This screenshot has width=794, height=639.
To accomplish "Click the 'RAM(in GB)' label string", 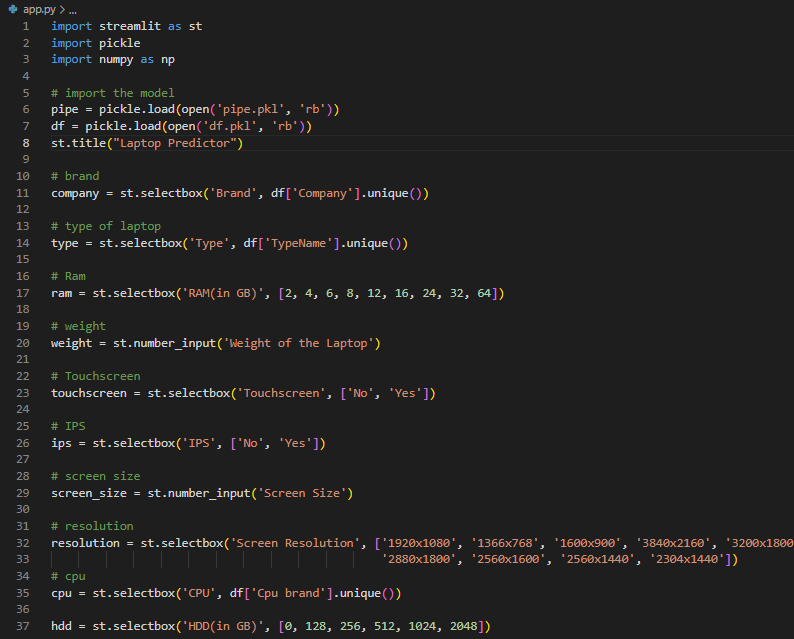I will pyautogui.click(x=223, y=294).
